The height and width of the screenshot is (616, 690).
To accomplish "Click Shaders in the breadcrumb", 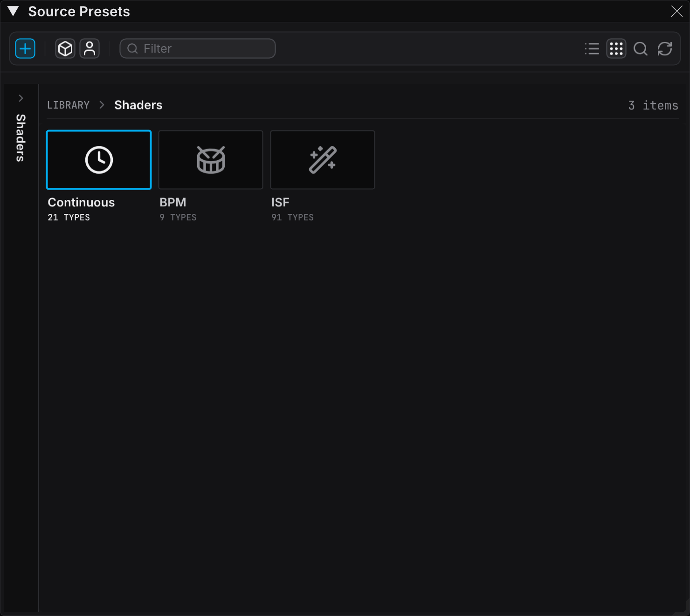I will 138,105.
